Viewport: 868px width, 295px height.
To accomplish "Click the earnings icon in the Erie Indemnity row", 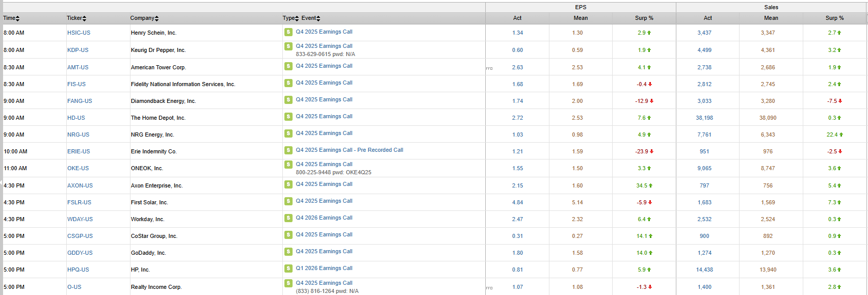I will pyautogui.click(x=288, y=150).
